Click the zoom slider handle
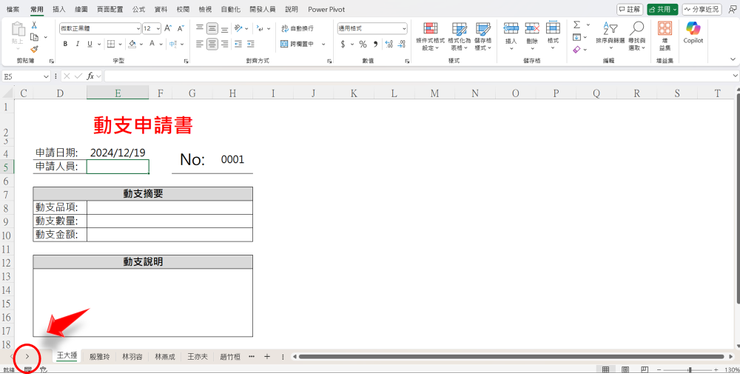Screen dimensions: 740x374 pos(690,370)
